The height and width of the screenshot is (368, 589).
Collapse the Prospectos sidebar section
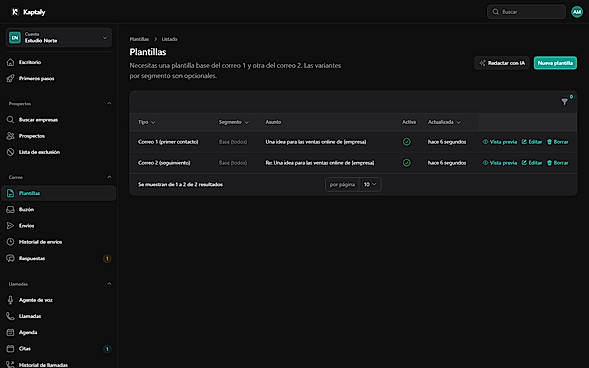109,103
